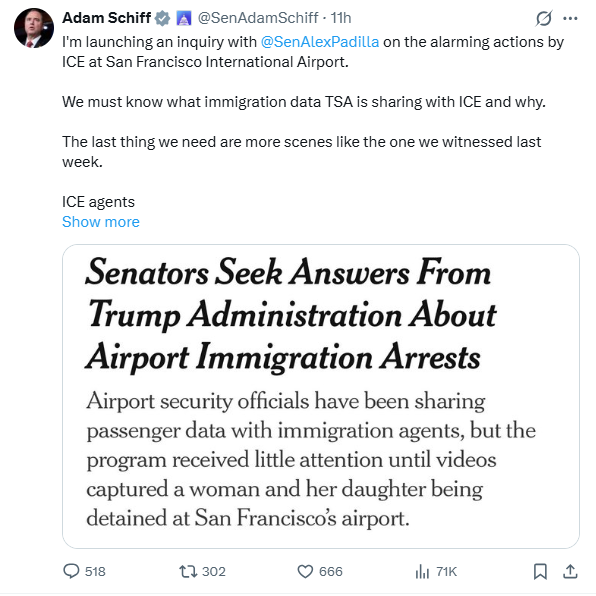
Task: Click the 11h timestamp
Action: [x=341, y=18]
